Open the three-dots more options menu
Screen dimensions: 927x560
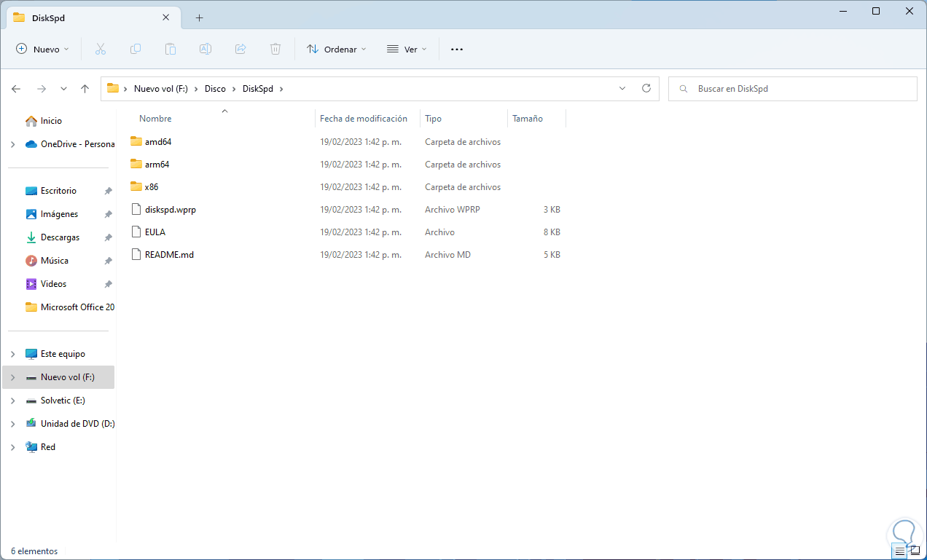click(457, 50)
